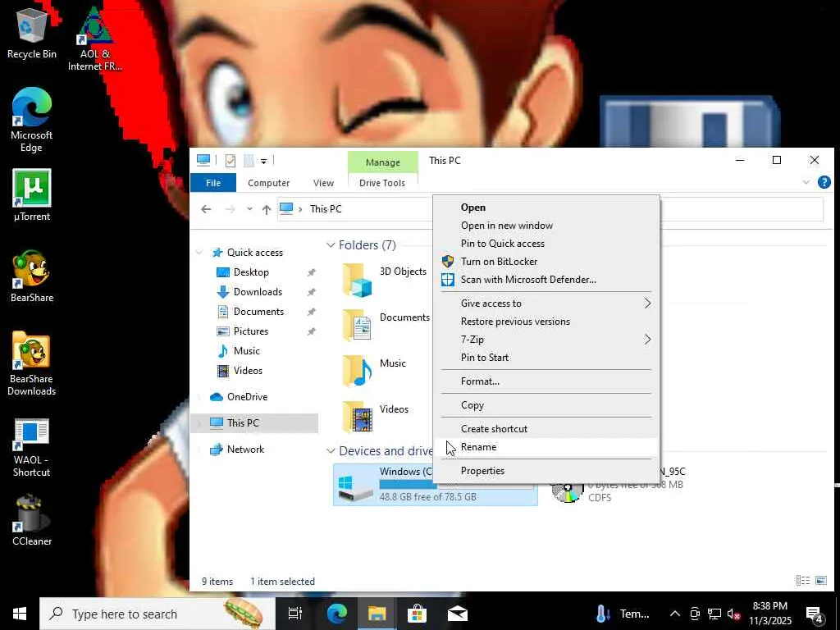Choose Open from the context menu
The height and width of the screenshot is (630, 840).
pos(546,208)
